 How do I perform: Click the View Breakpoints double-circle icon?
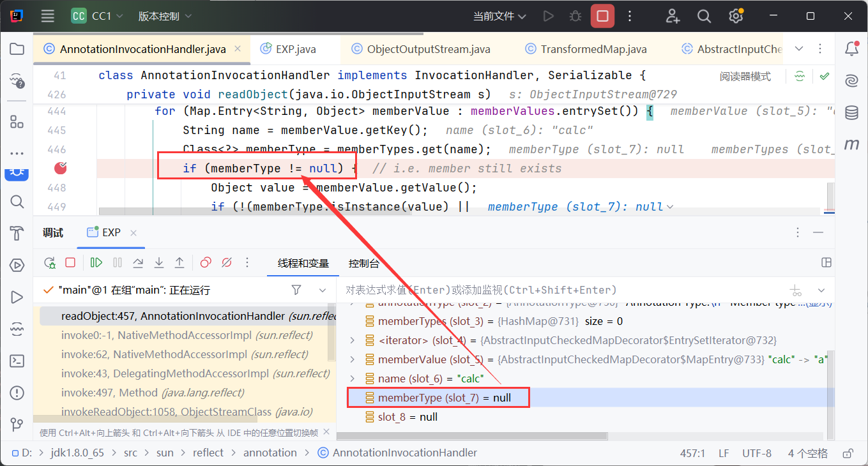tap(206, 262)
